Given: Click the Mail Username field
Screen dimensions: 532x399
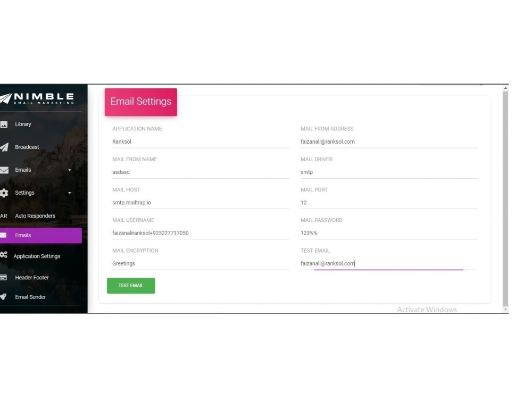Looking at the screenshot, I should 201,233.
